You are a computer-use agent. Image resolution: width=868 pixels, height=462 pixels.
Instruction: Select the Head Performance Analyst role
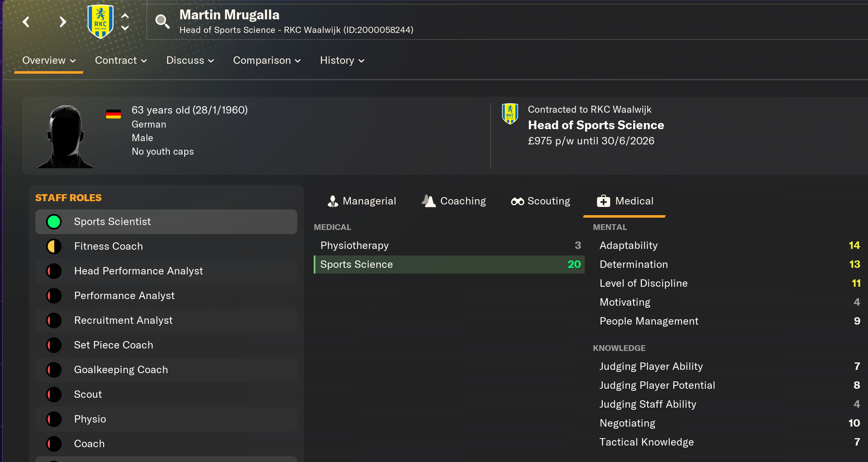[139, 271]
